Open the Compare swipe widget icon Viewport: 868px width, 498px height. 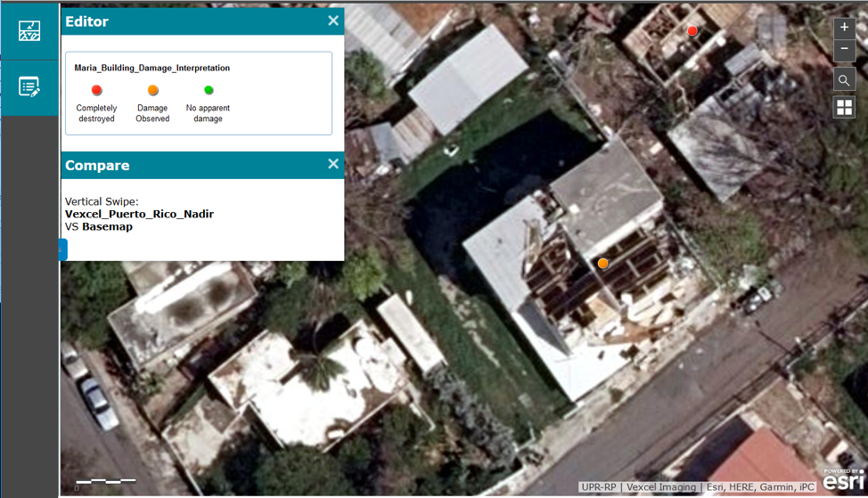click(x=29, y=31)
